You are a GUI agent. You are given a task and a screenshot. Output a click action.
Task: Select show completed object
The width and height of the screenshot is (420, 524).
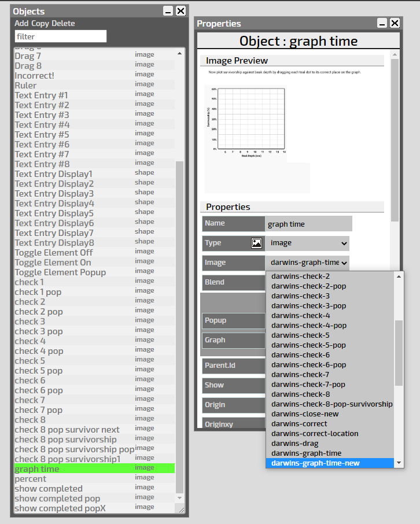pyautogui.click(x=94, y=488)
